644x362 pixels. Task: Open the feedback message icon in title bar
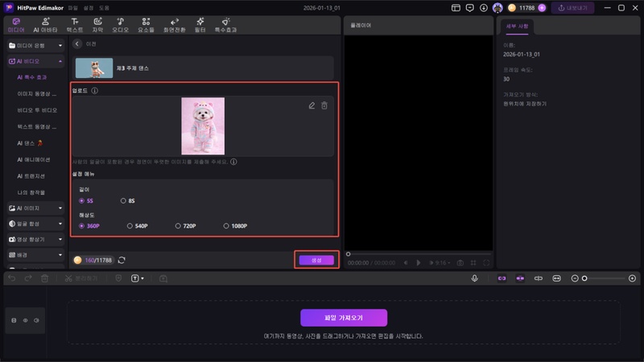[x=469, y=8]
